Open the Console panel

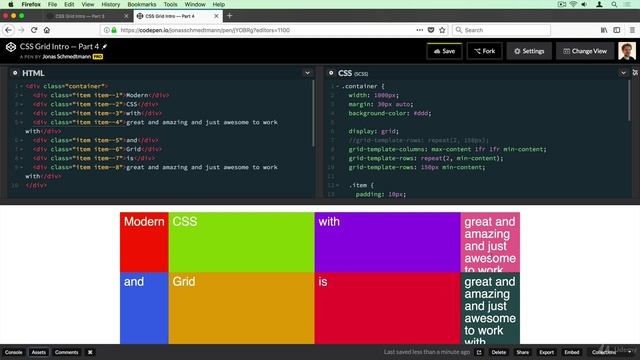13,352
